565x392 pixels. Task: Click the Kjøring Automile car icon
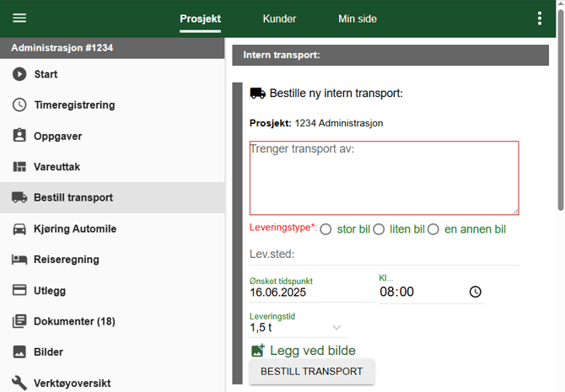point(19,228)
